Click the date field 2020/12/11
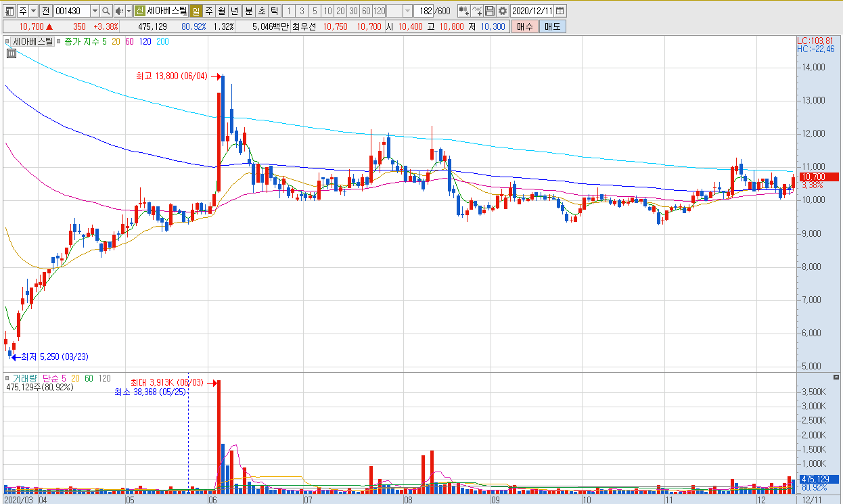 click(x=532, y=11)
